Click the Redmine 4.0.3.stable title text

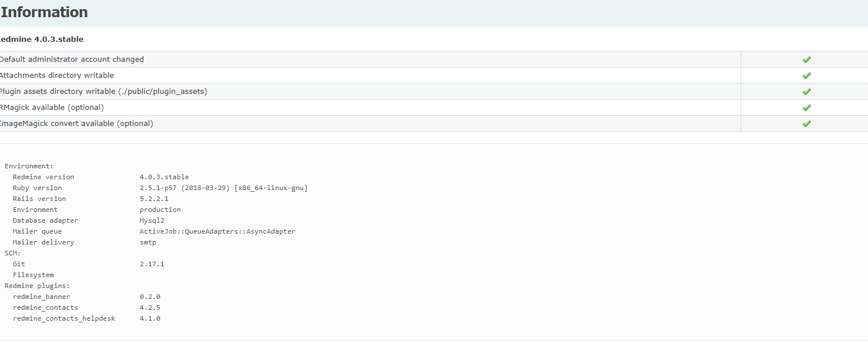(41, 39)
